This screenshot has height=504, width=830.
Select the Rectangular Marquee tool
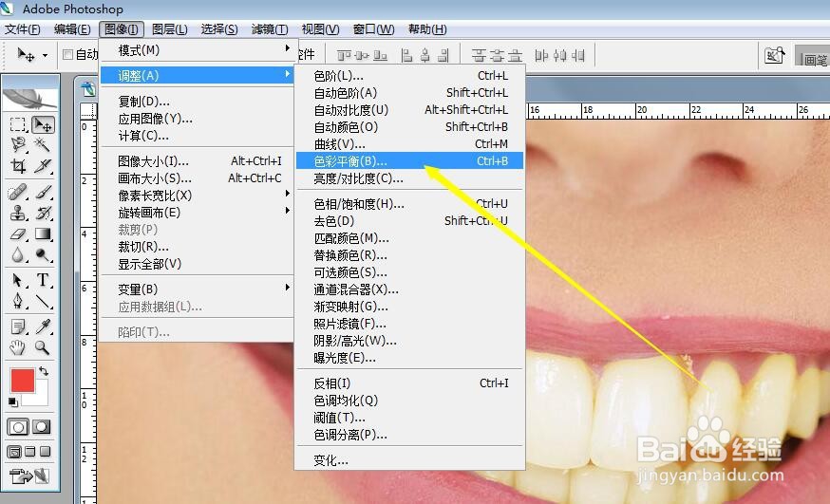(18, 124)
